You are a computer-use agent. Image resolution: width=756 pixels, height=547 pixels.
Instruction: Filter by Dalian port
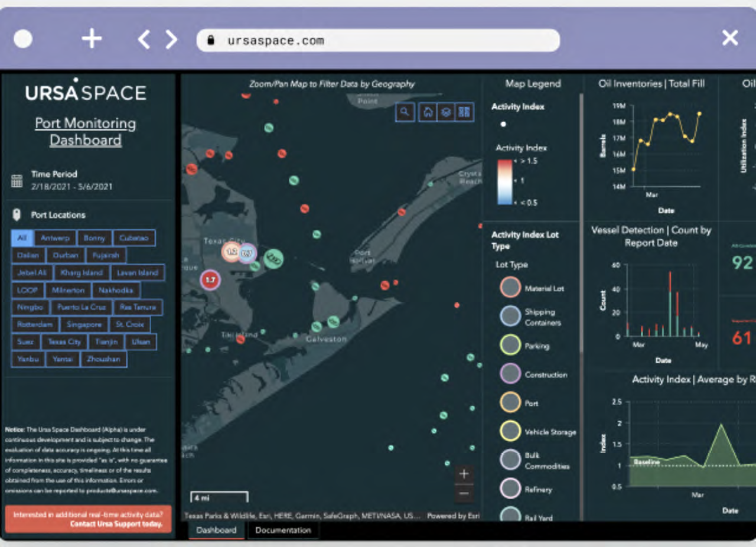(x=27, y=255)
